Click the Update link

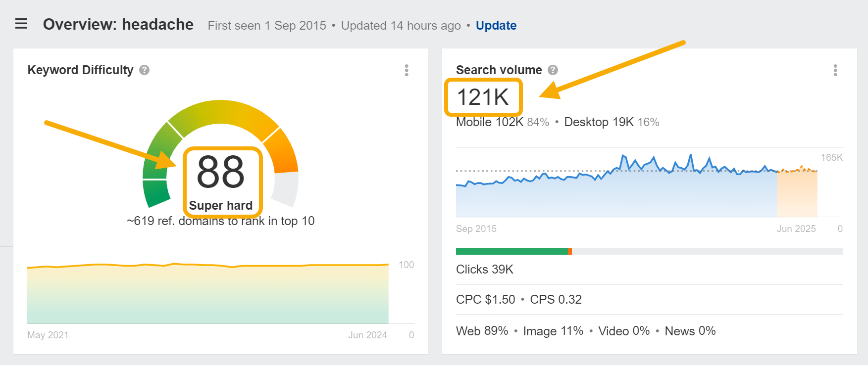[x=496, y=26]
